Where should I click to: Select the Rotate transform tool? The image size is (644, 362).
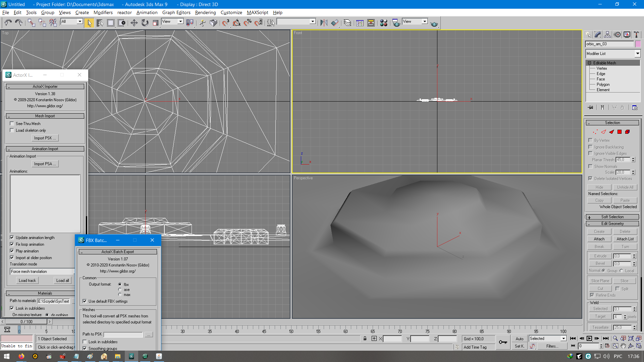point(145,23)
